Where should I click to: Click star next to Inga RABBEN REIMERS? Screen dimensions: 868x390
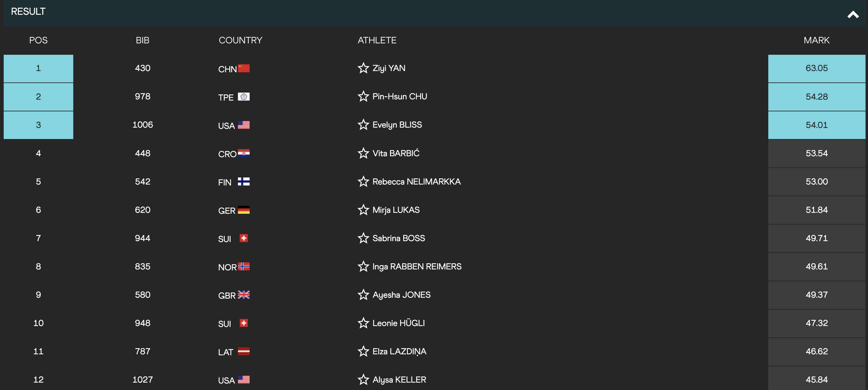point(363,266)
